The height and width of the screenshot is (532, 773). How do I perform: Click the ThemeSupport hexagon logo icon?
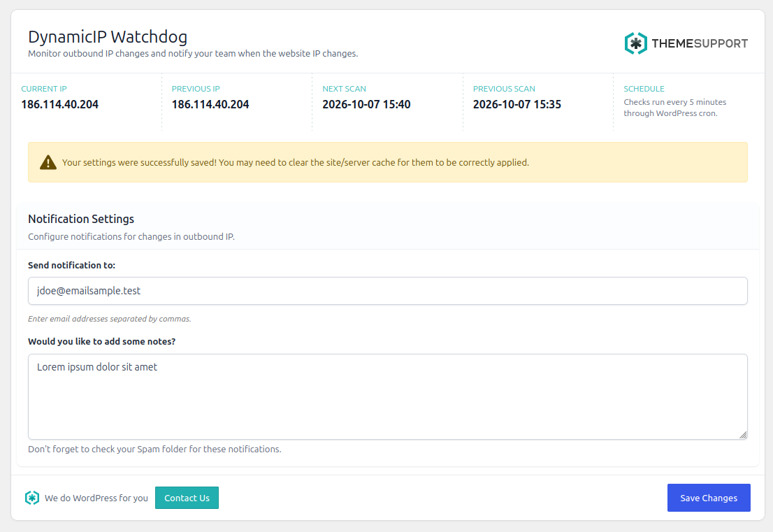(635, 43)
